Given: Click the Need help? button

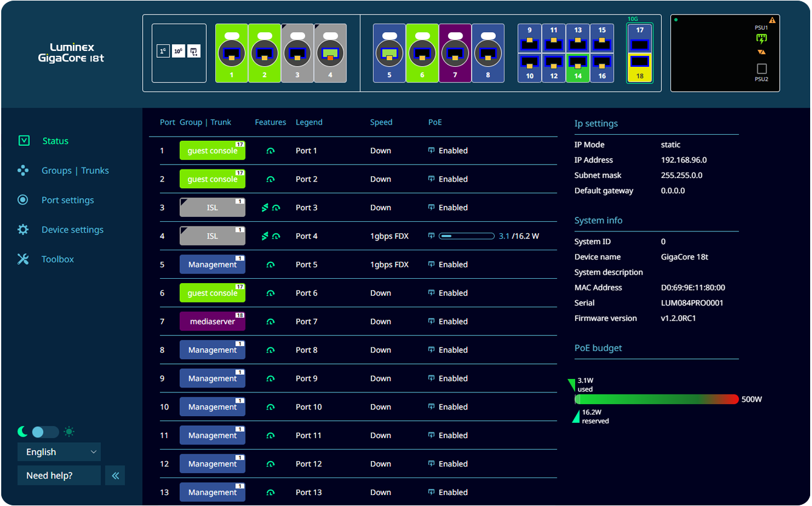Looking at the screenshot, I should click(59, 476).
